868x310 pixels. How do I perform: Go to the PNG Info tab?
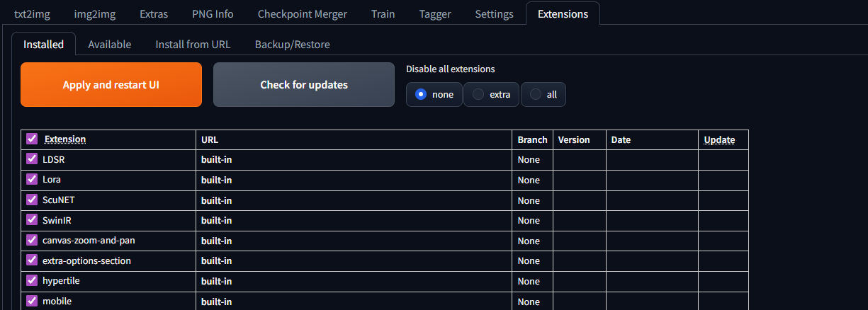(x=213, y=13)
